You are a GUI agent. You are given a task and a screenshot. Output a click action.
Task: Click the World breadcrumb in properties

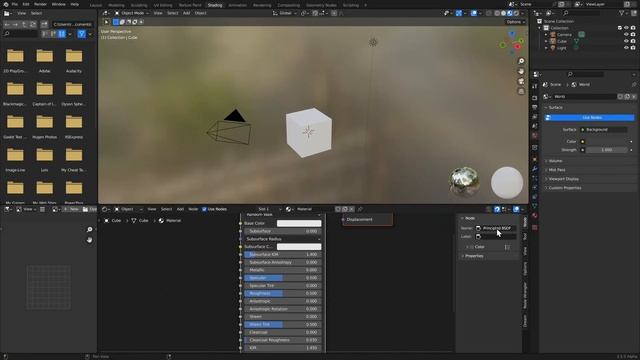coord(580,84)
